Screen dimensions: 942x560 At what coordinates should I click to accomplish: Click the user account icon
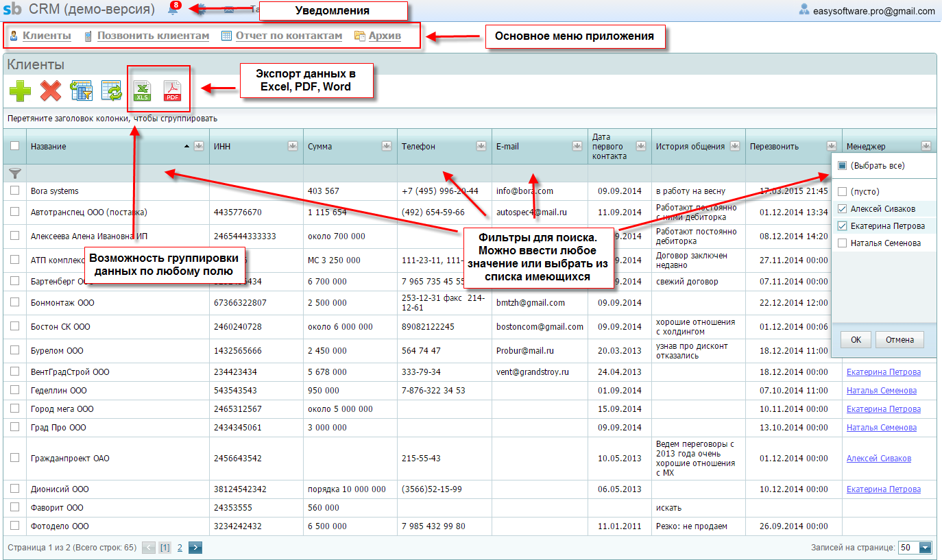804,10
